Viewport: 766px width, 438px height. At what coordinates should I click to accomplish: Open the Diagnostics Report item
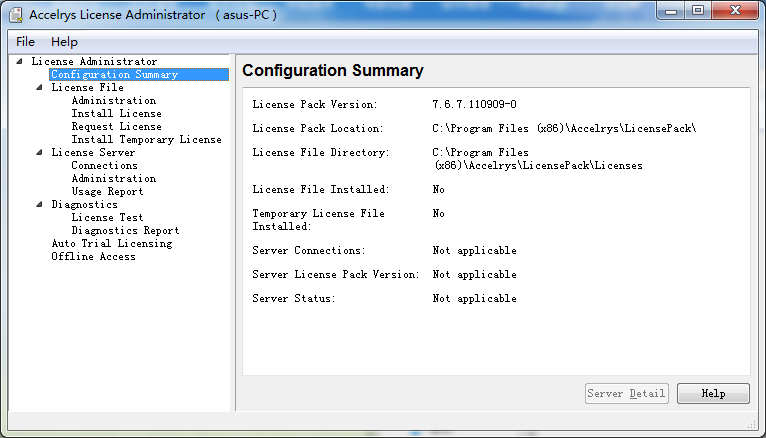pos(125,231)
